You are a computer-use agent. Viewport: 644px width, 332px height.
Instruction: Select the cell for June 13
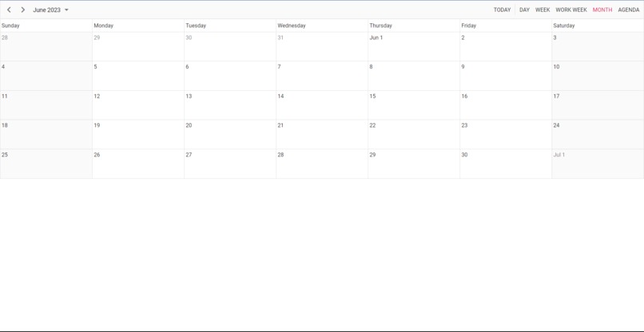(230, 105)
